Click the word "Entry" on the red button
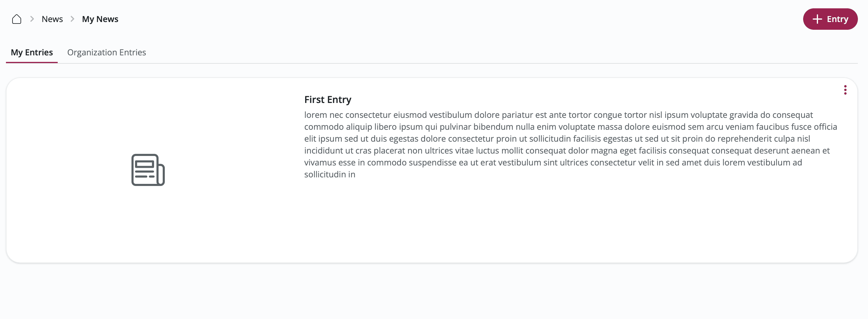This screenshot has height=319, width=868. point(837,19)
